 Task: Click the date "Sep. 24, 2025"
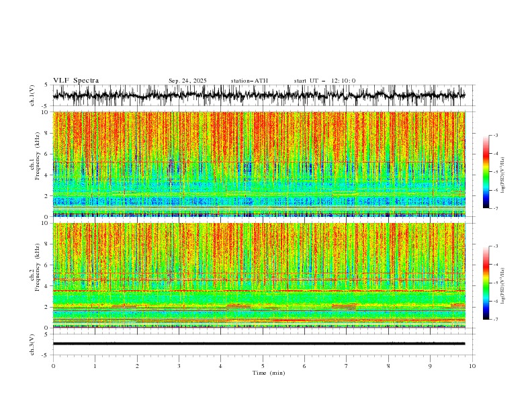(x=187, y=81)
